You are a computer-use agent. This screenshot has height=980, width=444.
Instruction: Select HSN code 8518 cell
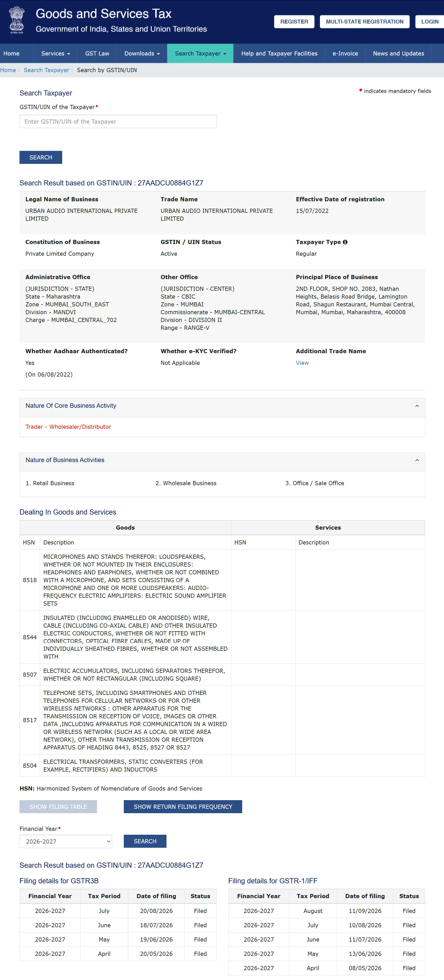(x=30, y=580)
